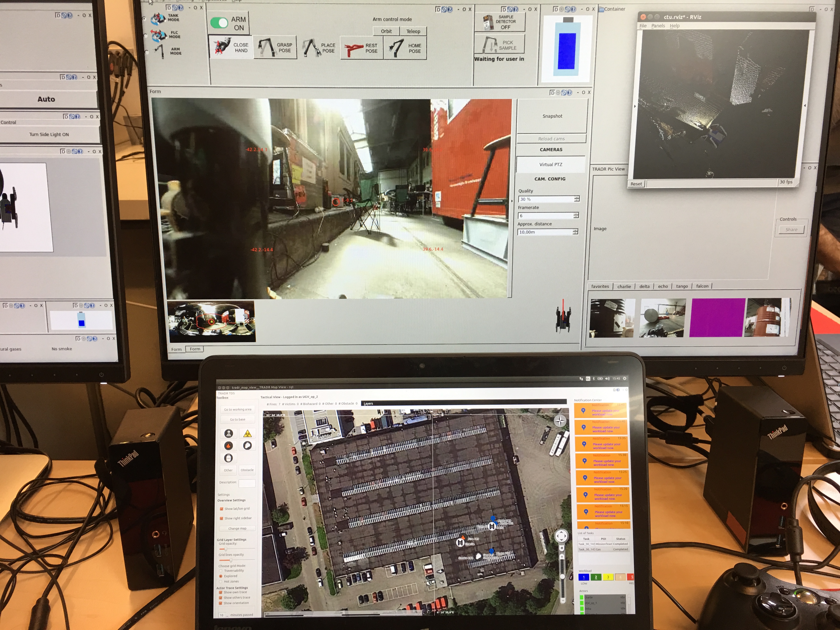The image size is (840, 630).
Task: Click the Charlie robot marker on map
Action: (x=460, y=543)
